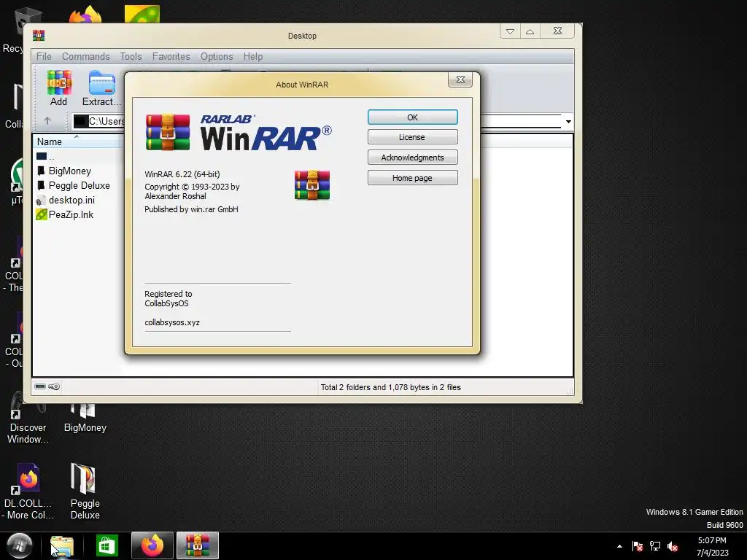Click the Action Center flag tray icon
This screenshot has width=747, height=560.
(x=638, y=547)
